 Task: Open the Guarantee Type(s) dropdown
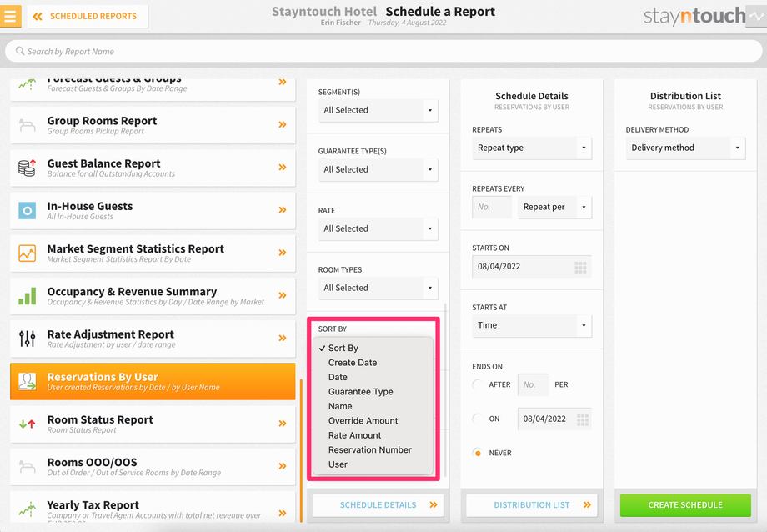coord(378,169)
